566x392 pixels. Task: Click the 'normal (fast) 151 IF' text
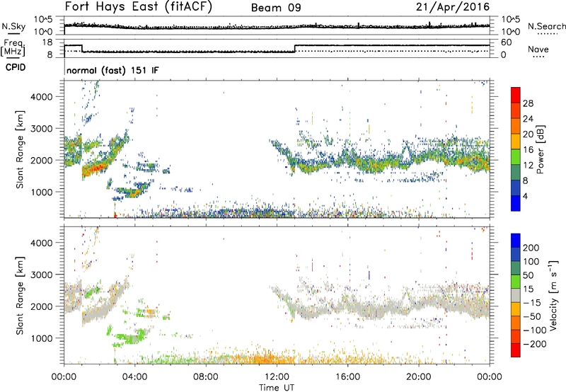(112, 70)
